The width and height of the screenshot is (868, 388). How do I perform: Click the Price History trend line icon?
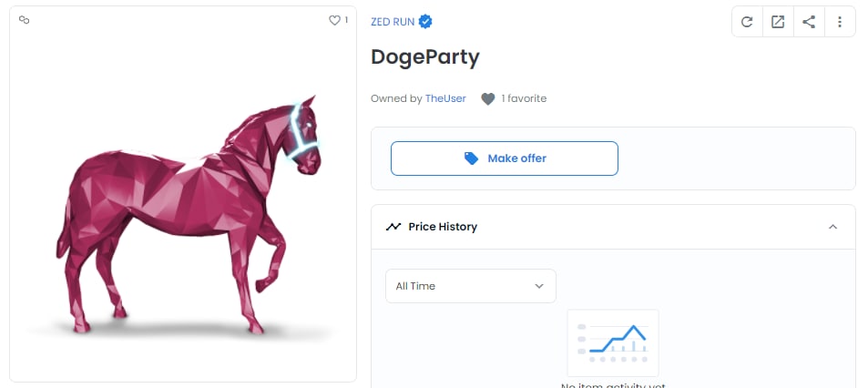click(393, 227)
